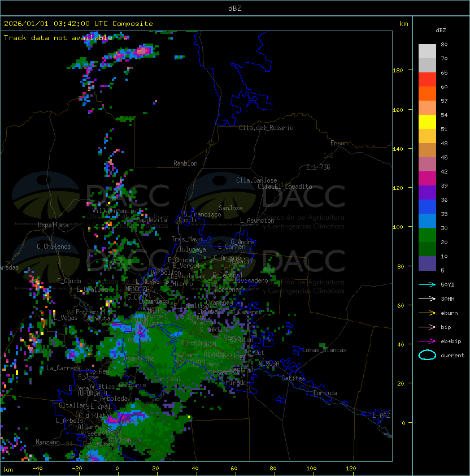Image resolution: width=470 pixels, height=476 pixels.
Task: Pick the light blue swatch near 35
Action: 427,221
